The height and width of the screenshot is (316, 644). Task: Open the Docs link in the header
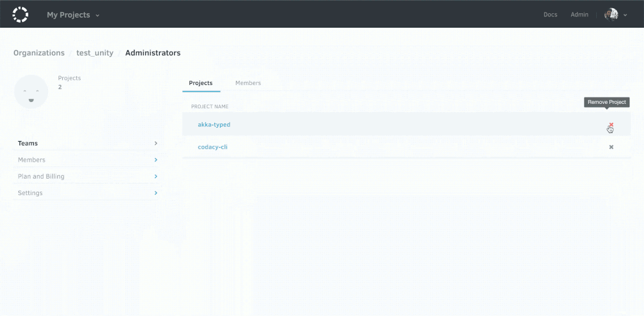tap(550, 14)
